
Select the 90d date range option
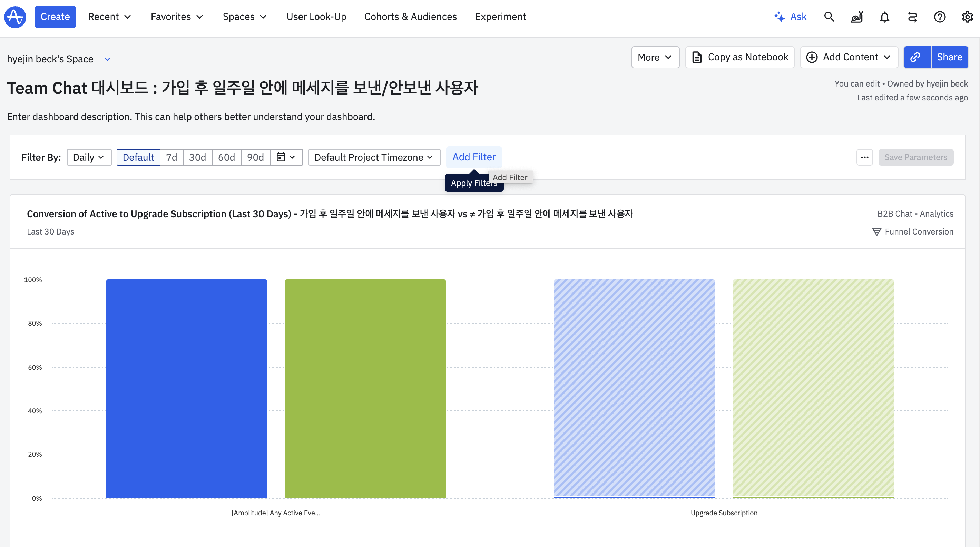255,157
